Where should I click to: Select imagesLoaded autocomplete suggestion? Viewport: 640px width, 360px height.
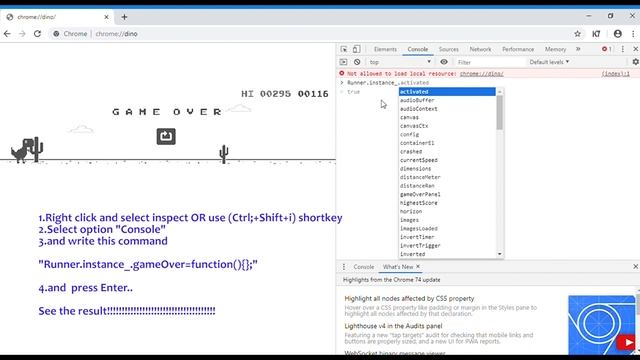pos(447,229)
